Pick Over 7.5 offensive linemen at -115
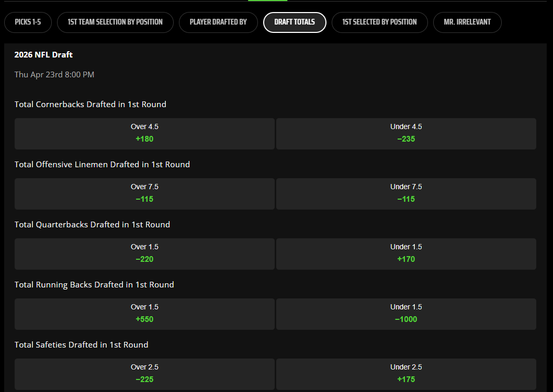This screenshot has width=553, height=392. [x=144, y=194]
